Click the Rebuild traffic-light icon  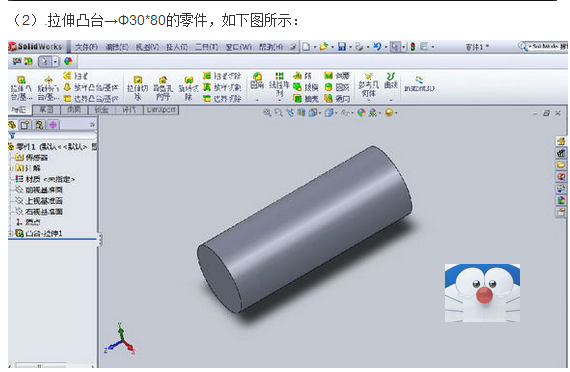point(413,47)
